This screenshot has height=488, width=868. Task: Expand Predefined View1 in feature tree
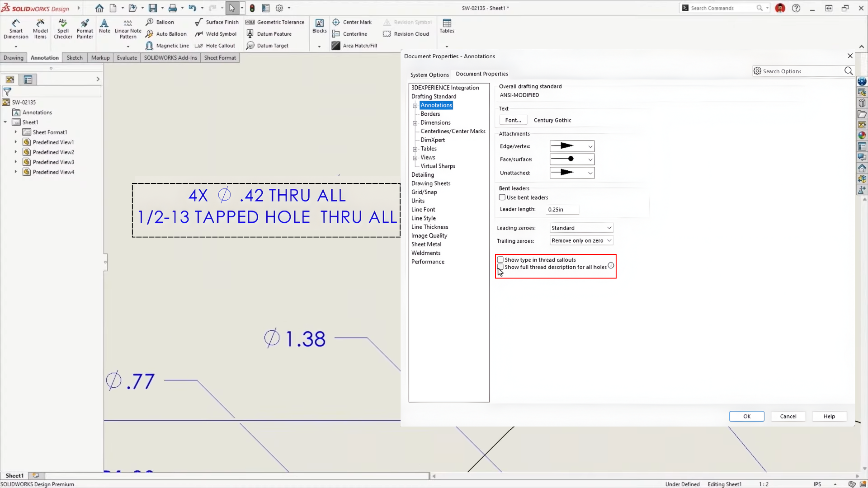[x=15, y=142]
